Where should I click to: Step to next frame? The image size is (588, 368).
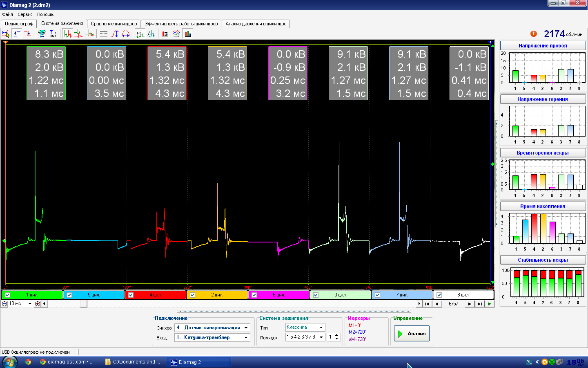(x=470, y=304)
